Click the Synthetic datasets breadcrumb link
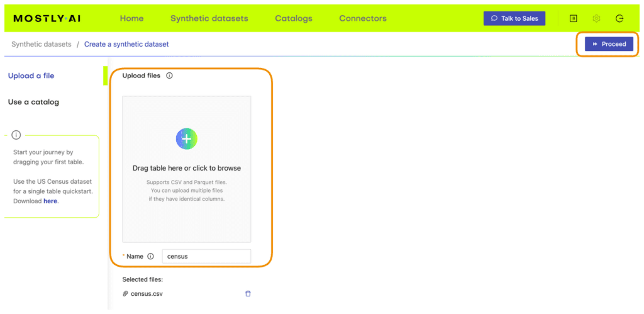Screen dimensions: 644x314 (x=41, y=44)
